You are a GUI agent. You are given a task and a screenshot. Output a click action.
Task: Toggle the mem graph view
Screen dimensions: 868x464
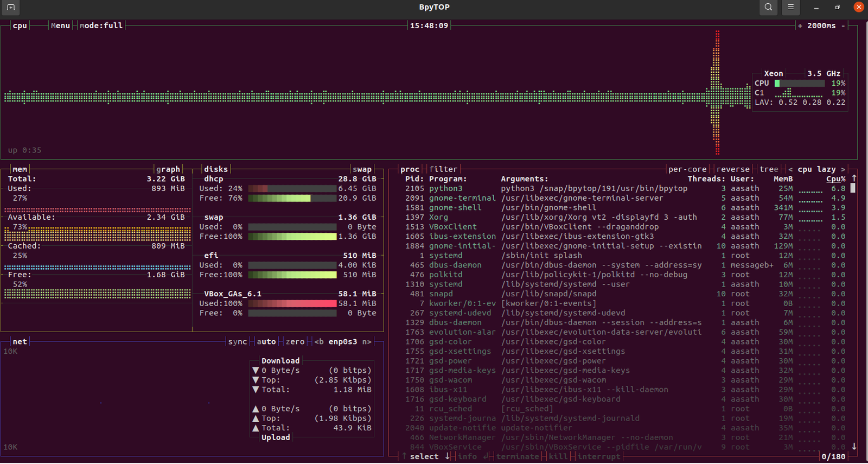(168, 169)
